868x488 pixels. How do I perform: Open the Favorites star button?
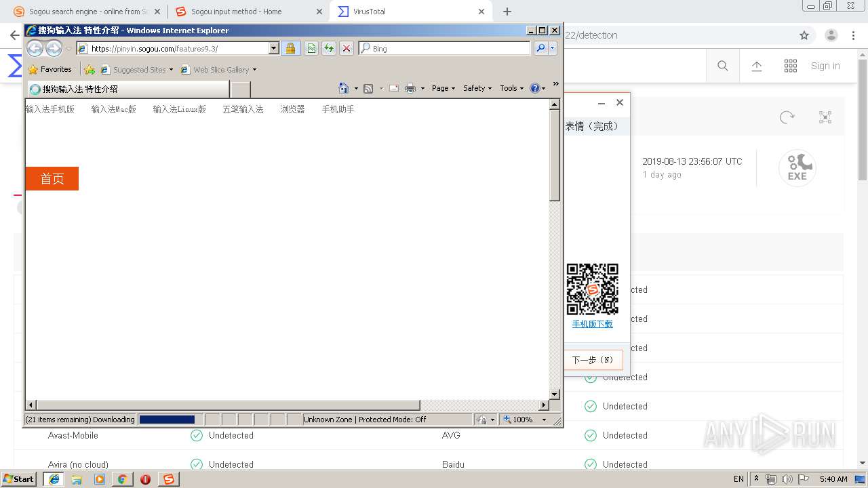tap(50, 69)
